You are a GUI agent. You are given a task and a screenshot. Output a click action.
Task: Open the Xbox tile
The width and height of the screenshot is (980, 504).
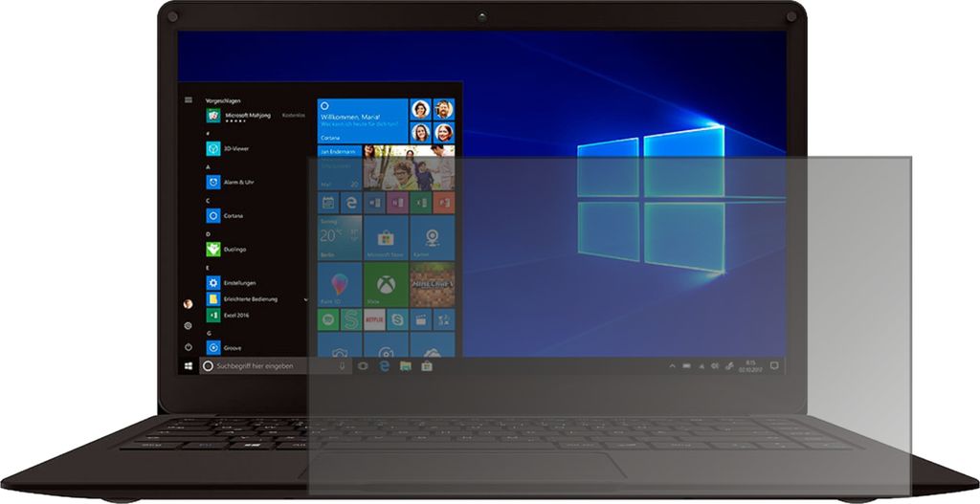tap(386, 285)
